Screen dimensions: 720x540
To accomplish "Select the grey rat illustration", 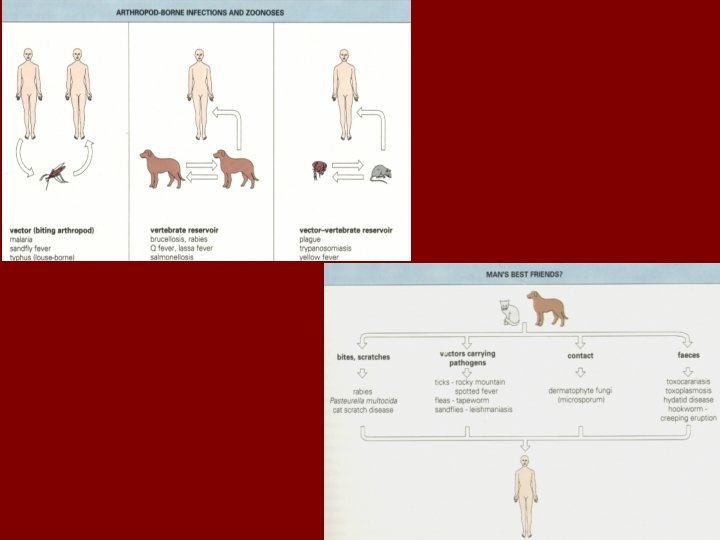I will pyautogui.click(x=381, y=174).
